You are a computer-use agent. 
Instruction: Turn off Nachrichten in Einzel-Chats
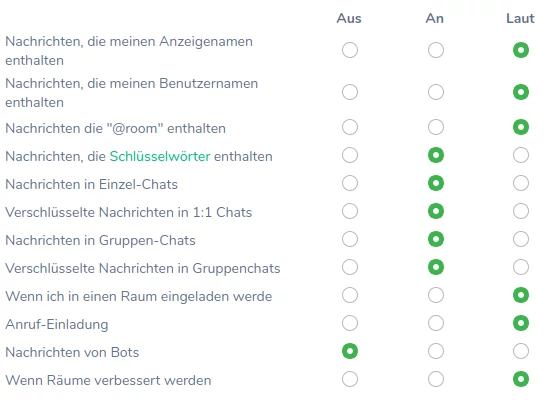[x=350, y=183]
